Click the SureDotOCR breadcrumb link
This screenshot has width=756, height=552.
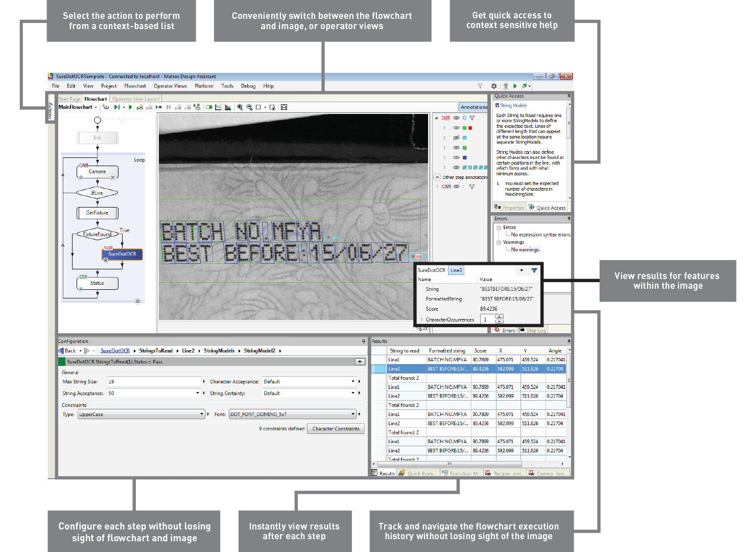(x=115, y=351)
